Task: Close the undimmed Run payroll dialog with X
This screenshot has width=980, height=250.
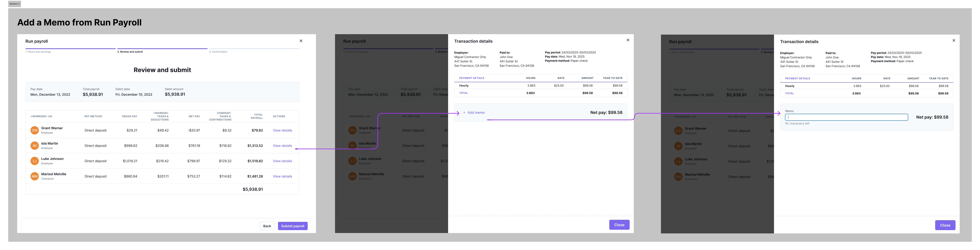Action: 301,41
